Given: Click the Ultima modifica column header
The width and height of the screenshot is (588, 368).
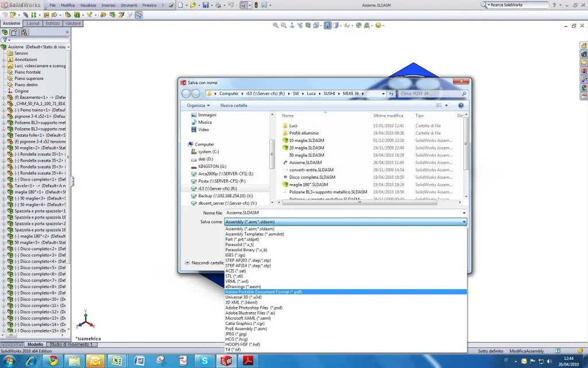Looking at the screenshot, I should 388,116.
